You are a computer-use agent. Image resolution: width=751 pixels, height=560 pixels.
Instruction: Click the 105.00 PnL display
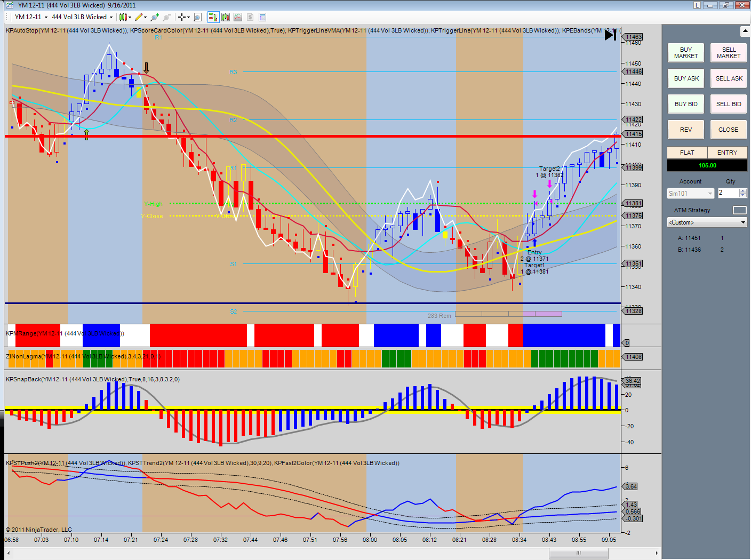[x=707, y=165]
